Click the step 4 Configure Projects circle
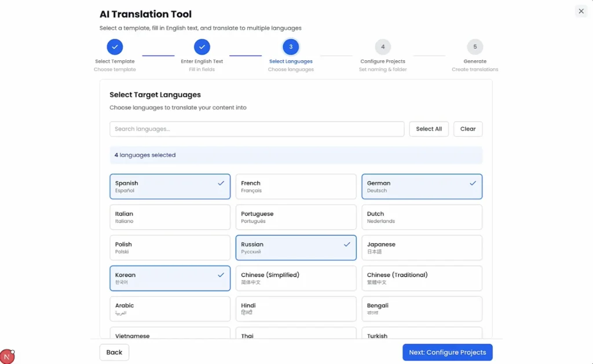This screenshot has width=593, height=364. 382,47
